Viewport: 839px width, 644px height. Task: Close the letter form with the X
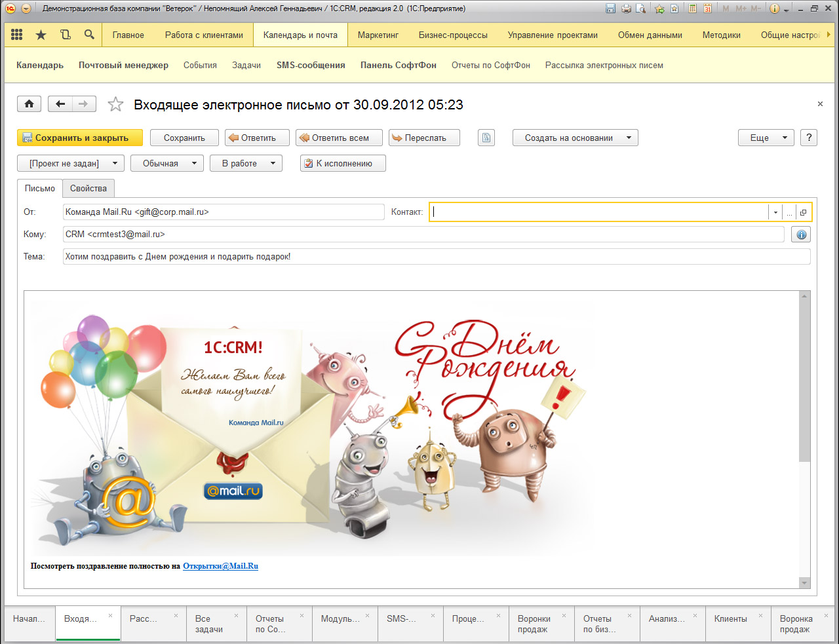[x=820, y=104]
